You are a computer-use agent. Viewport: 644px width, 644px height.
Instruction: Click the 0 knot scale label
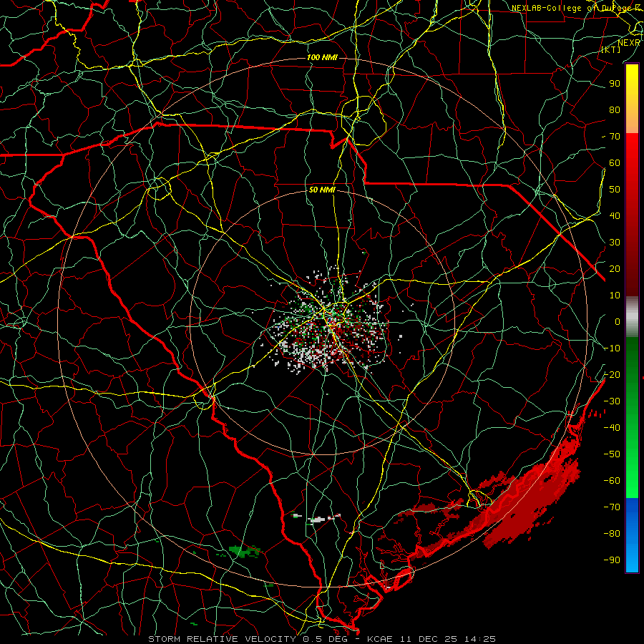pyautogui.click(x=618, y=322)
